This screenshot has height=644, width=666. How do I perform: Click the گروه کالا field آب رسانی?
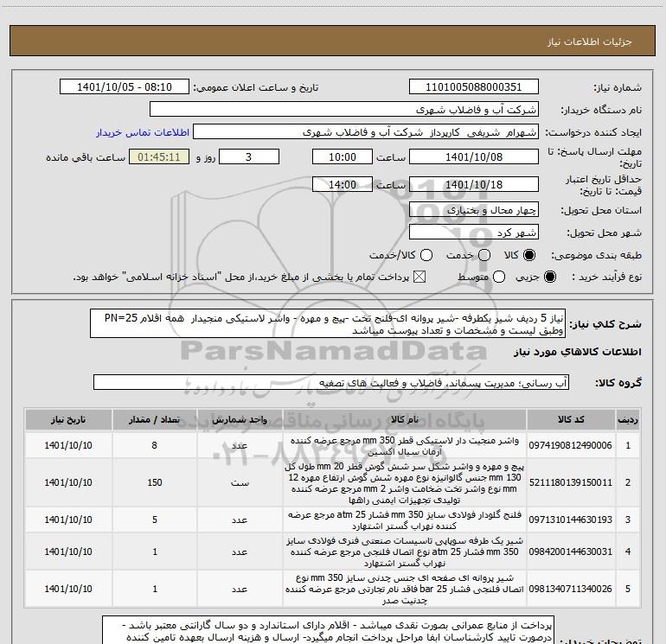coord(331,382)
